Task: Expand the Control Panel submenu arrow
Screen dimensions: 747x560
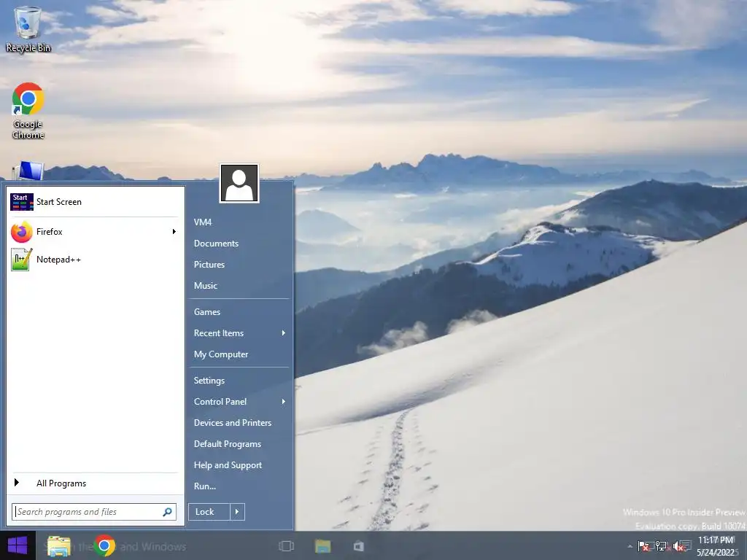Action: coord(284,402)
